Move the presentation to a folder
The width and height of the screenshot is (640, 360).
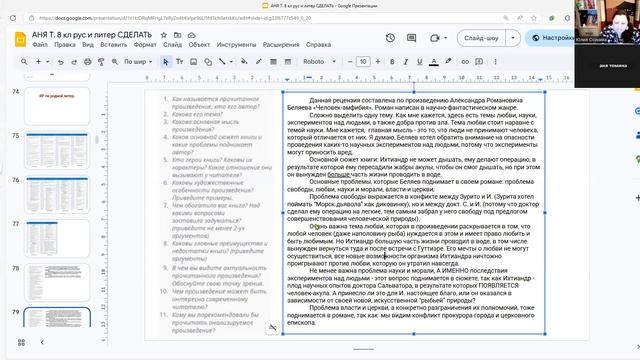(x=178, y=35)
